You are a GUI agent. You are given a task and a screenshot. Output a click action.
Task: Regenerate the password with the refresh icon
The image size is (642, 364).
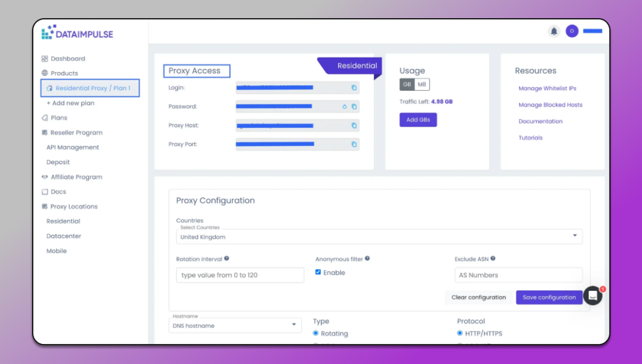(344, 107)
